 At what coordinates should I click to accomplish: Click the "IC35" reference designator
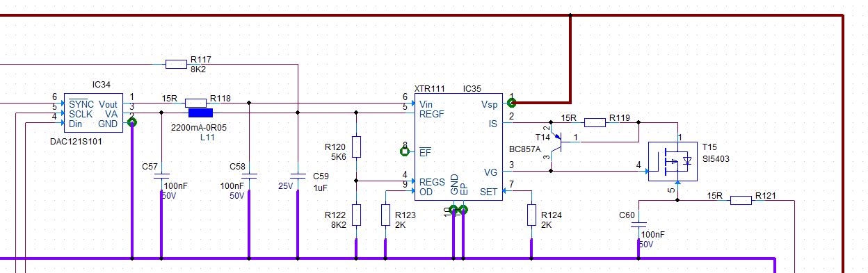tap(473, 89)
